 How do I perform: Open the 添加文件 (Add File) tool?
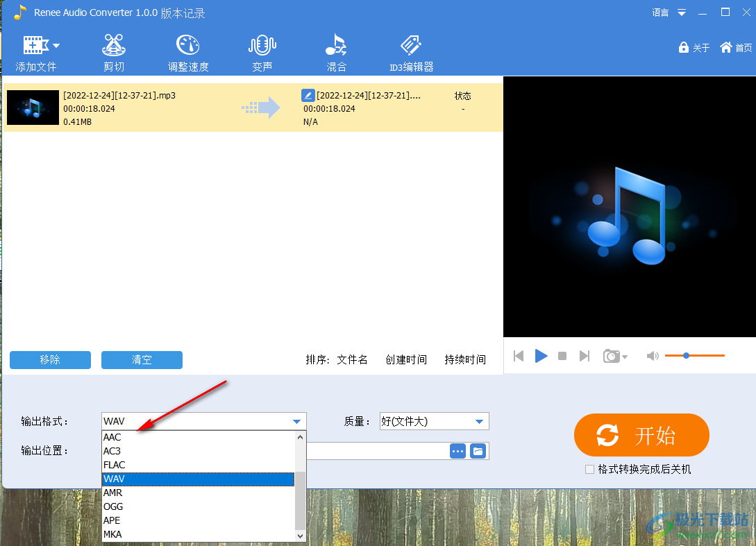click(x=36, y=51)
